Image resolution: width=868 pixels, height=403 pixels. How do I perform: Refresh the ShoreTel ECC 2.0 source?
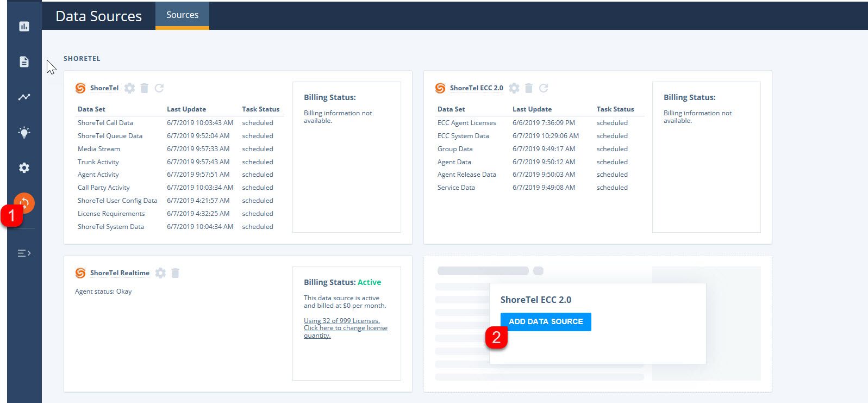pyautogui.click(x=544, y=88)
